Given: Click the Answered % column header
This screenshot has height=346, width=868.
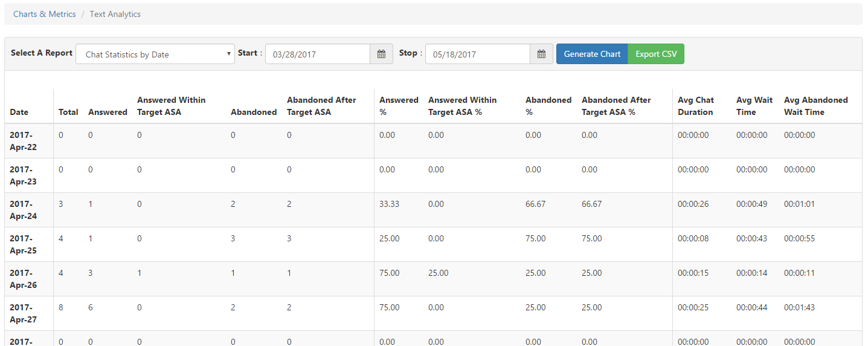Looking at the screenshot, I should point(399,106).
